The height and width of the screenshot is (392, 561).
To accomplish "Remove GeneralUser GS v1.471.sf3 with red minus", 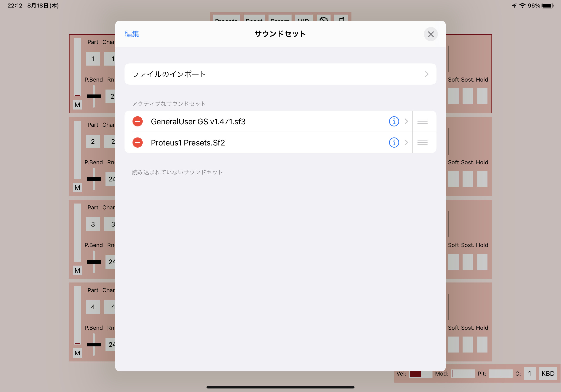I will coord(138,122).
